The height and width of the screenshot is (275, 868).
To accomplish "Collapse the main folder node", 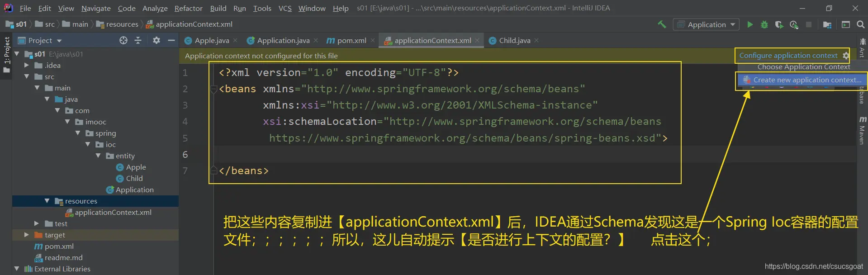I will [37, 88].
